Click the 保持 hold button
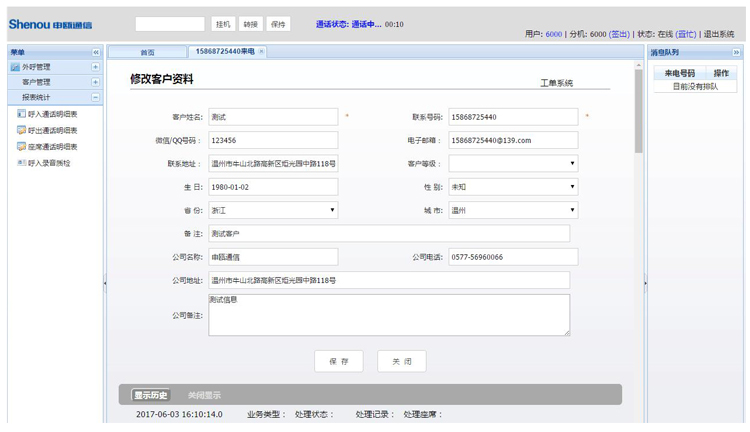Image resolution: width=750 pixels, height=432 pixels. 278,24
